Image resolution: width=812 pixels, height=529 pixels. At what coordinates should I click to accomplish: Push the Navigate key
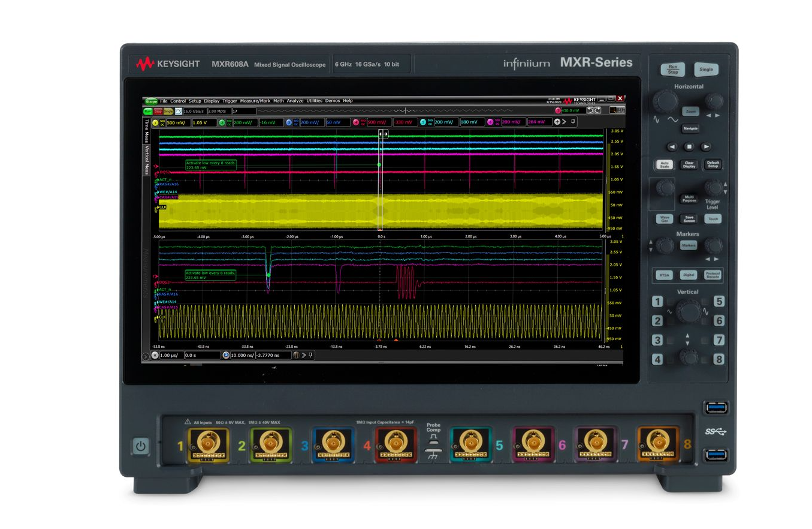690,128
